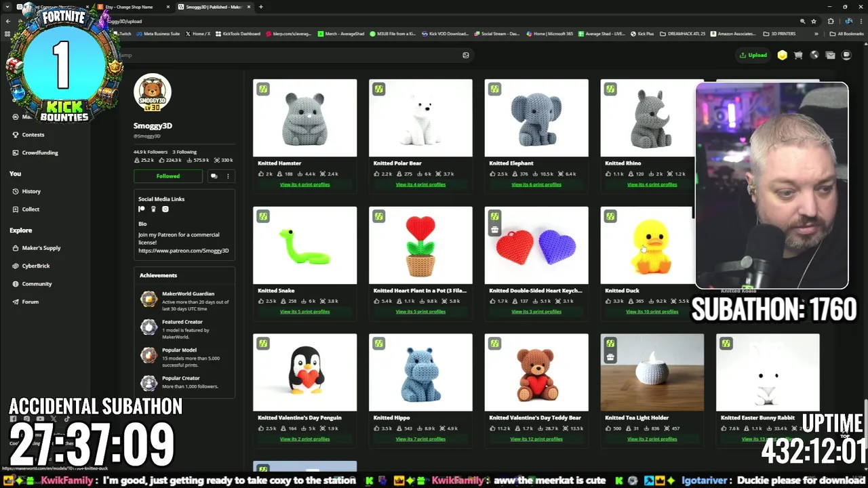Viewport: 868px width, 488px height.
Task: Open CyberBrick in the sidebar
Action: click(35, 266)
